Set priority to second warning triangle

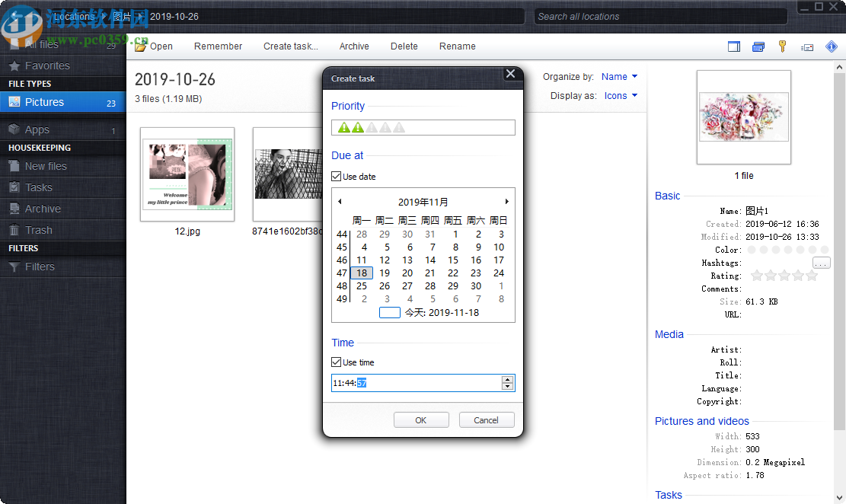tap(358, 127)
